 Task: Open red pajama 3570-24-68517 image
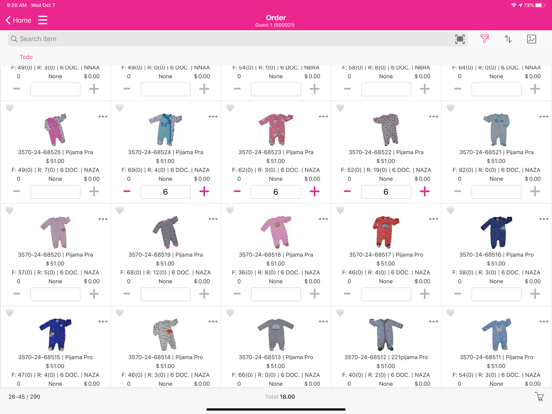(386, 232)
